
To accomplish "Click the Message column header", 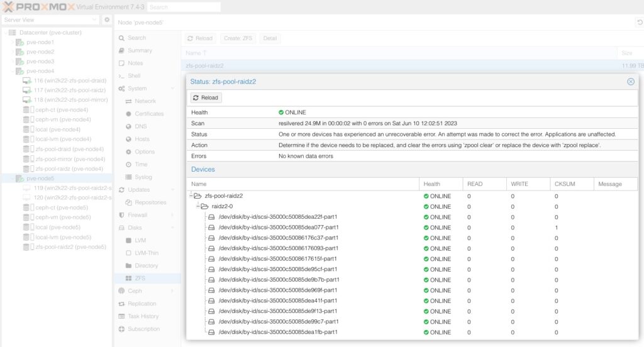I will point(615,184).
